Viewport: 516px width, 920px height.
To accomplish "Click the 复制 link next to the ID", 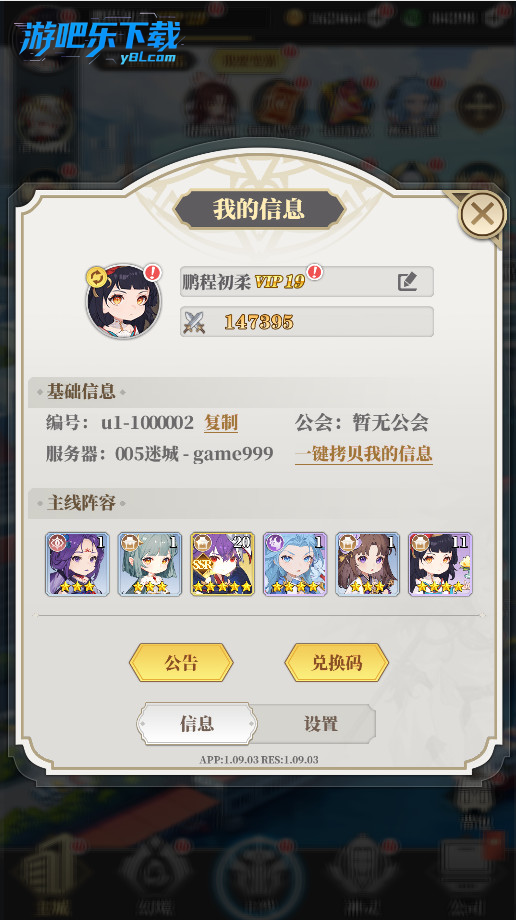I will [x=221, y=422].
